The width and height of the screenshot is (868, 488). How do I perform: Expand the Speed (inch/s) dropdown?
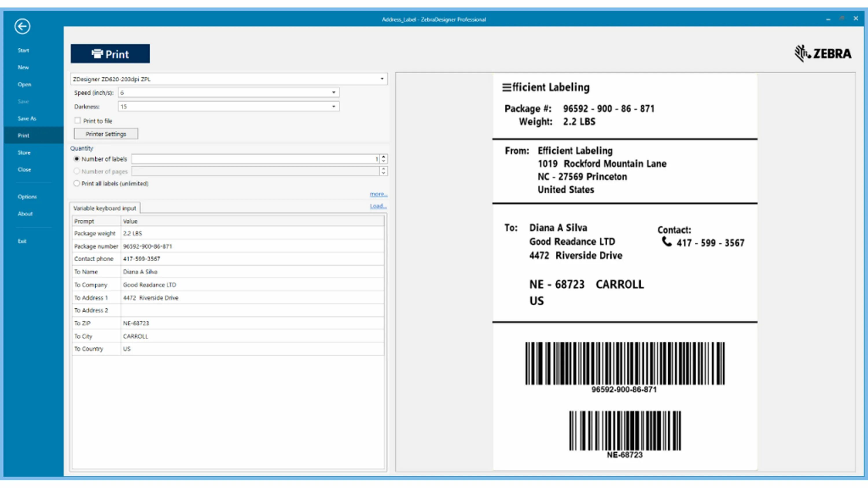[x=334, y=93]
